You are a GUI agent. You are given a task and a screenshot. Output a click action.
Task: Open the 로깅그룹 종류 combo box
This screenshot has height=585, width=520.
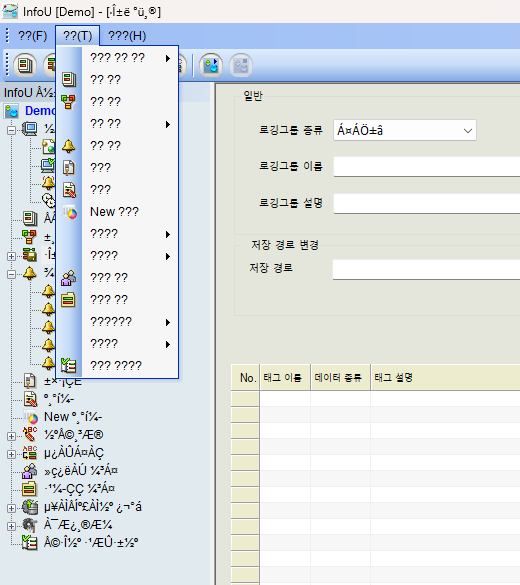tap(405, 130)
